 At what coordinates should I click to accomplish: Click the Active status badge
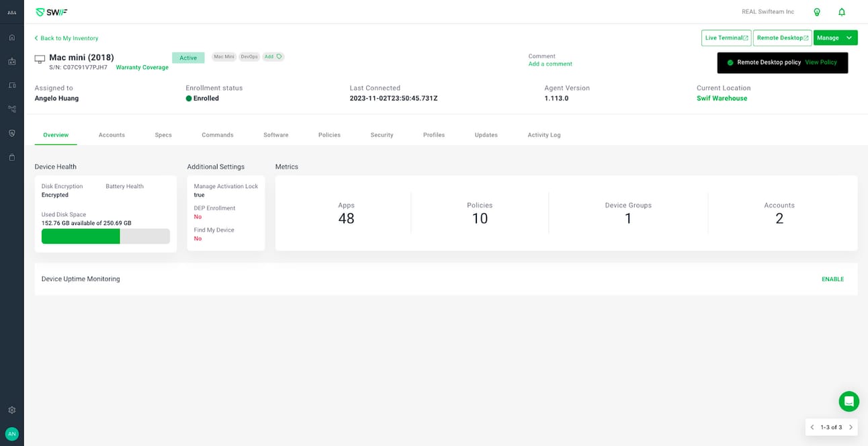click(188, 58)
